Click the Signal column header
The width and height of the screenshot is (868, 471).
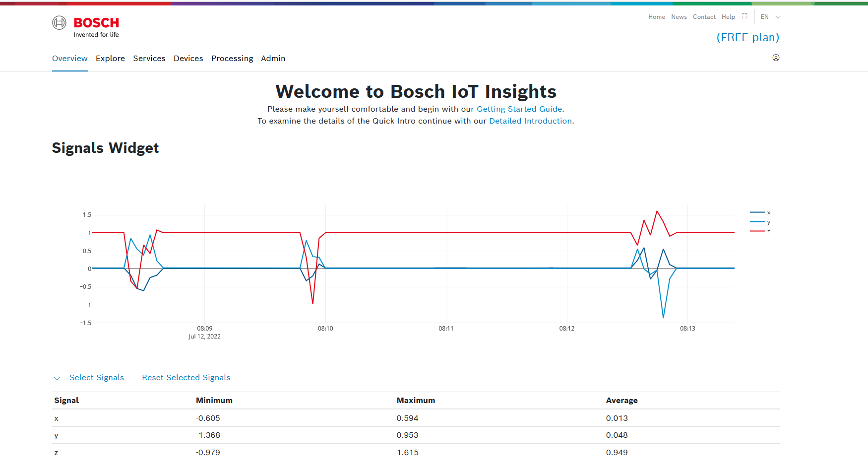[x=66, y=401]
